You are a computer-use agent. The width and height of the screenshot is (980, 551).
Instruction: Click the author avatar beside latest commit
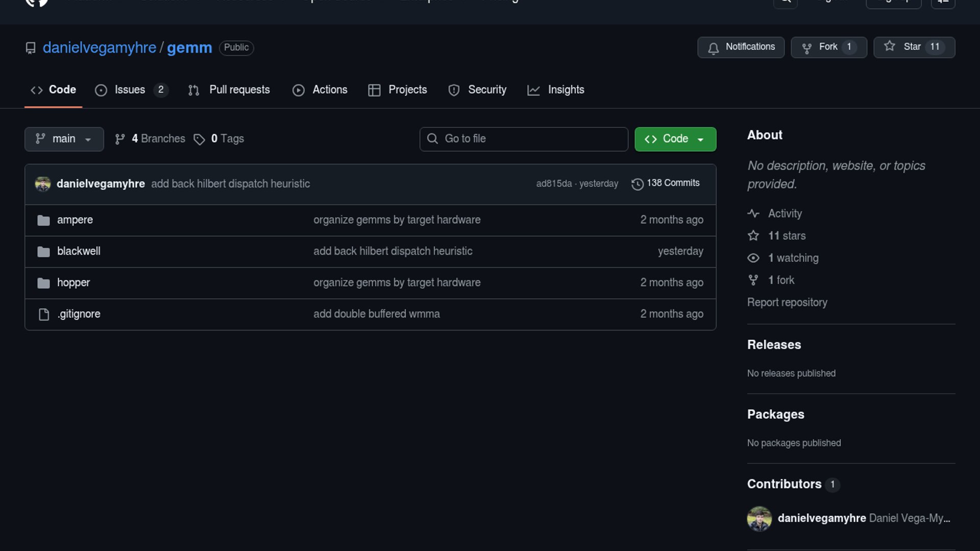tap(43, 184)
